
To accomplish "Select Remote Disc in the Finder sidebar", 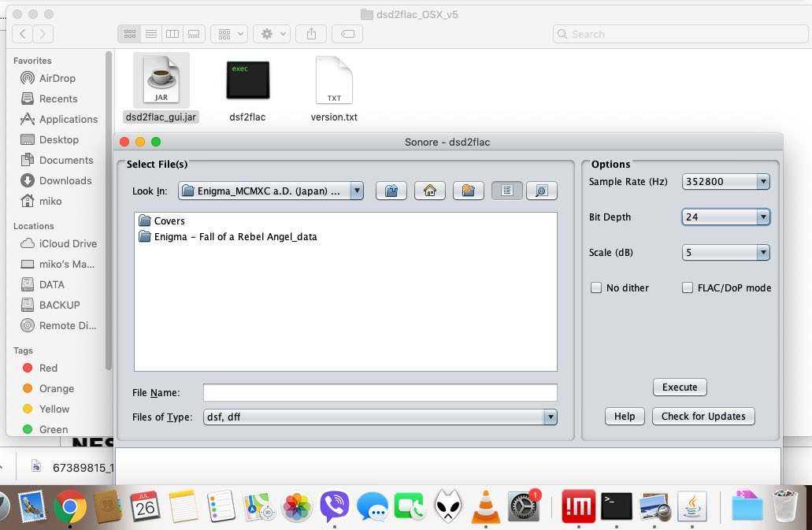I will [x=58, y=325].
